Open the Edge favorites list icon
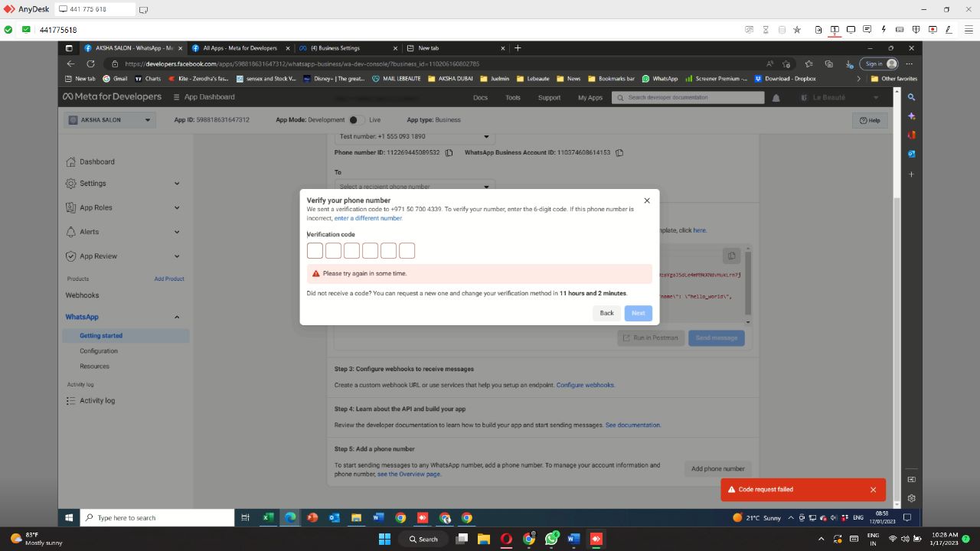The width and height of the screenshot is (980, 551). pos(808,64)
